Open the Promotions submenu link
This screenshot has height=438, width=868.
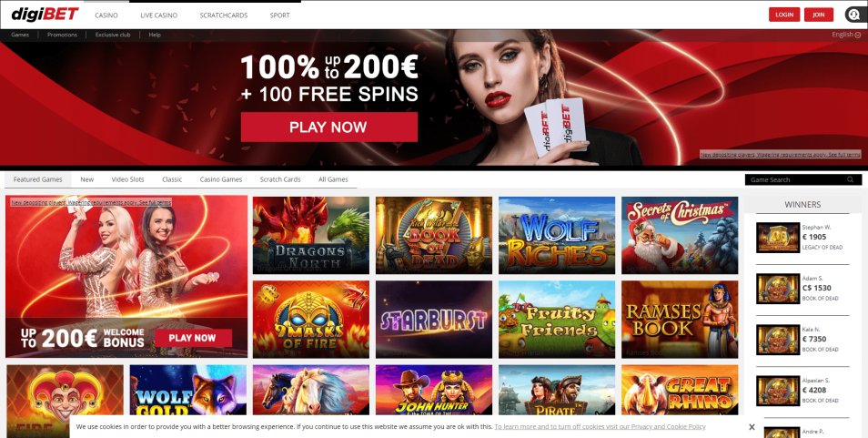(x=62, y=35)
